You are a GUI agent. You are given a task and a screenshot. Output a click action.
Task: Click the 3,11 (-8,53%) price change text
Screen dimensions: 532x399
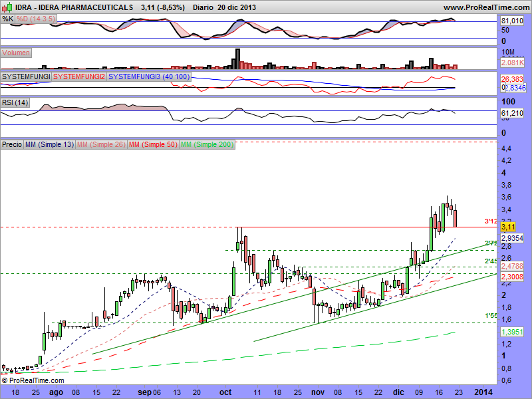[x=163, y=7]
